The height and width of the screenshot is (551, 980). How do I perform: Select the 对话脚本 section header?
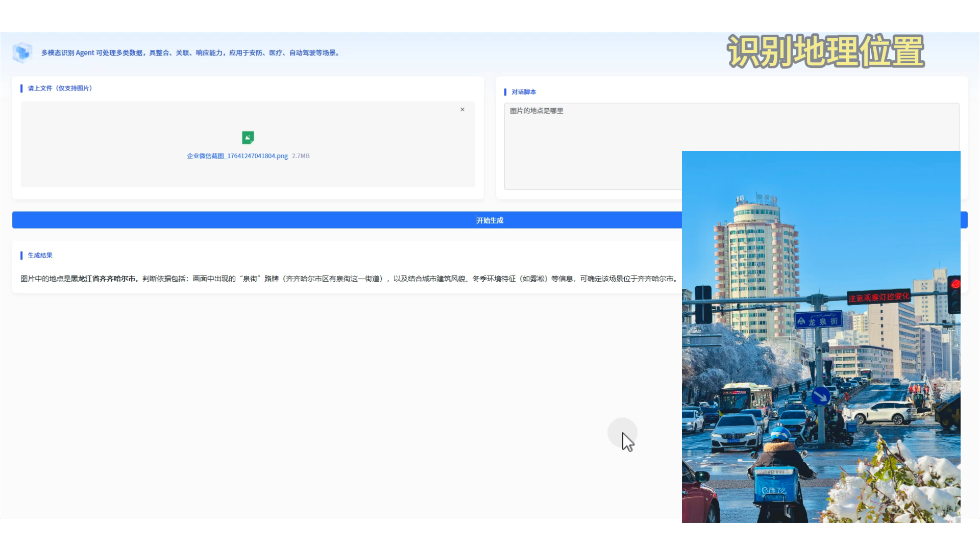pos(523,92)
